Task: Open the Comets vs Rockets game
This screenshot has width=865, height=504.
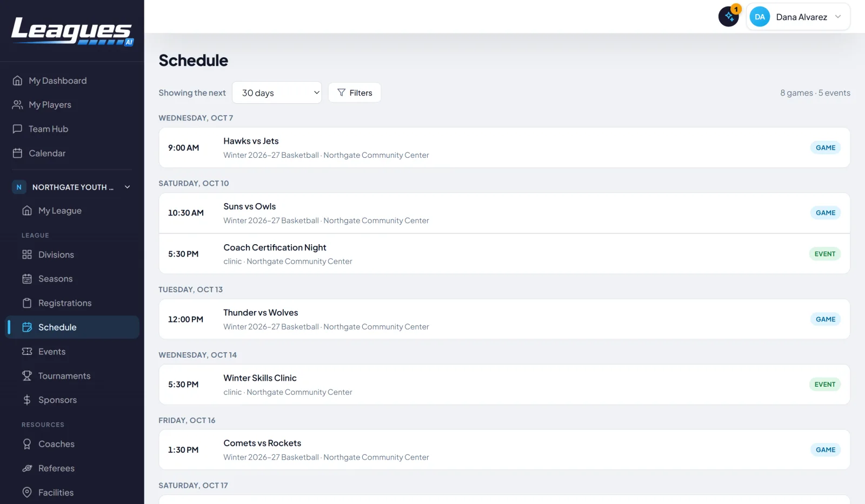Action: click(504, 449)
